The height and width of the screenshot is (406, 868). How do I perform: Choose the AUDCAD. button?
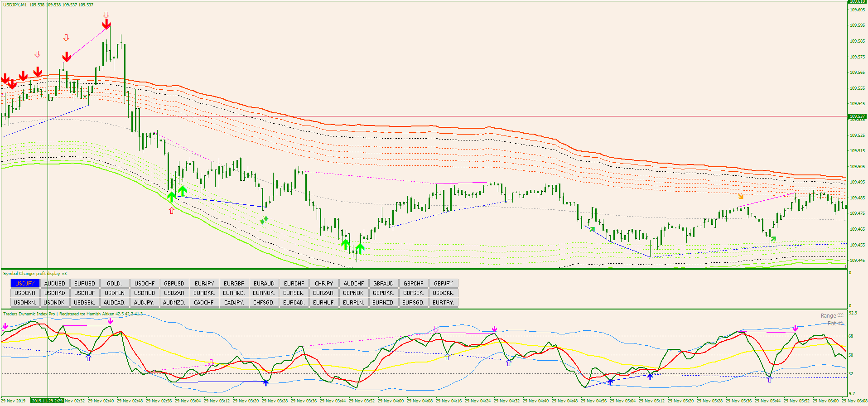[115, 302]
